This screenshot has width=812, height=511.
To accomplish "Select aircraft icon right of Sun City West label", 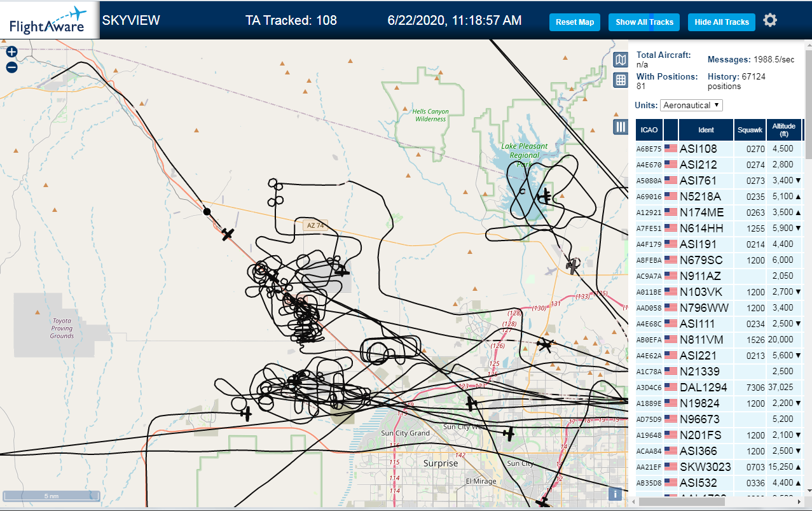I will tap(508, 433).
